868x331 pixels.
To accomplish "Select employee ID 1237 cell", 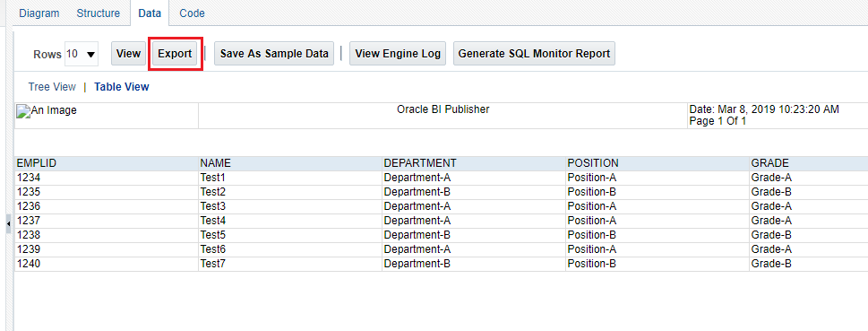I will coord(107,222).
